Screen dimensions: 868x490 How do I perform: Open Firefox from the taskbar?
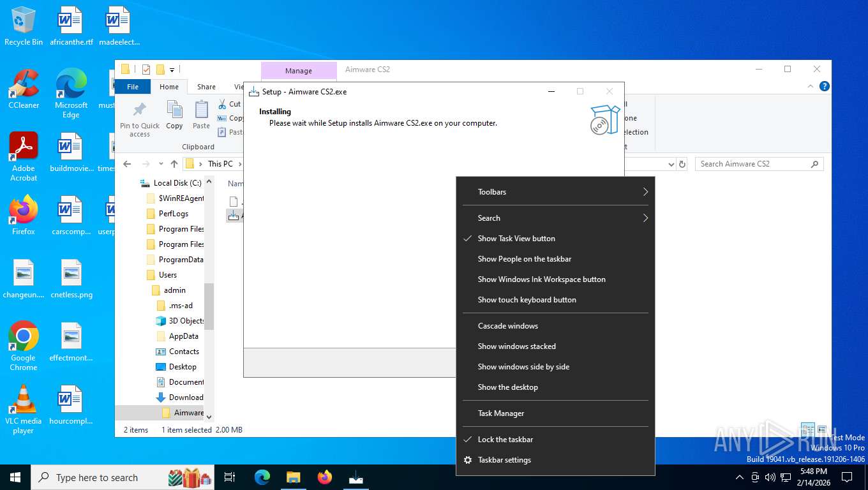click(324, 477)
